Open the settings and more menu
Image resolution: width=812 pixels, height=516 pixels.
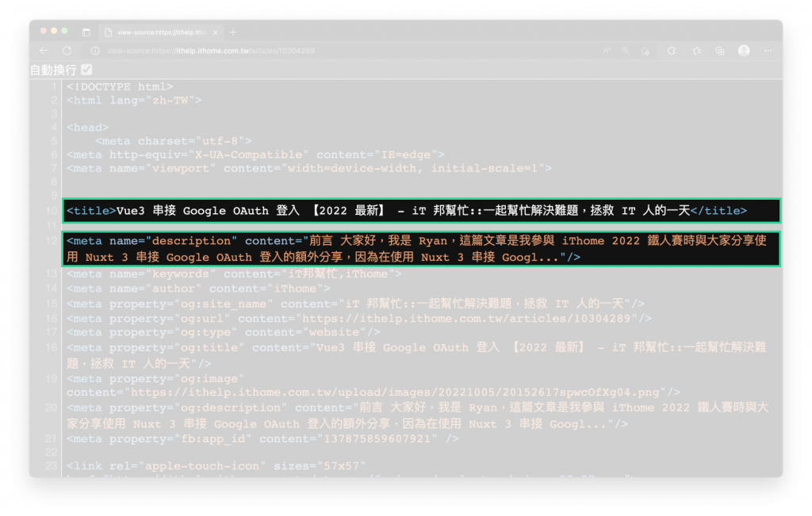[768, 51]
